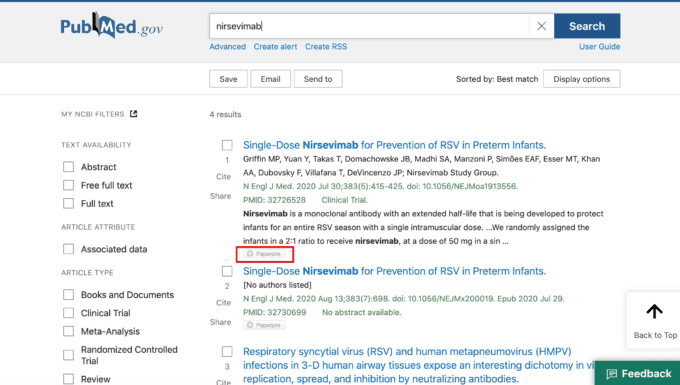Click PMID: 32730699 text
Image resolution: width=680 pixels, height=385 pixels.
[274, 312]
